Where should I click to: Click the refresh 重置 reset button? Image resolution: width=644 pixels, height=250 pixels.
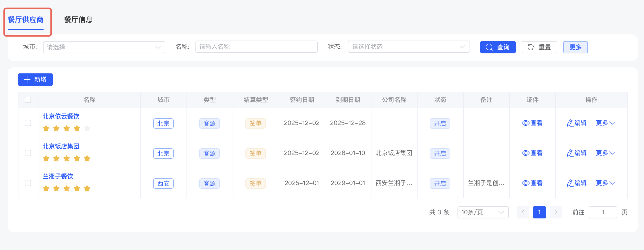pos(539,47)
